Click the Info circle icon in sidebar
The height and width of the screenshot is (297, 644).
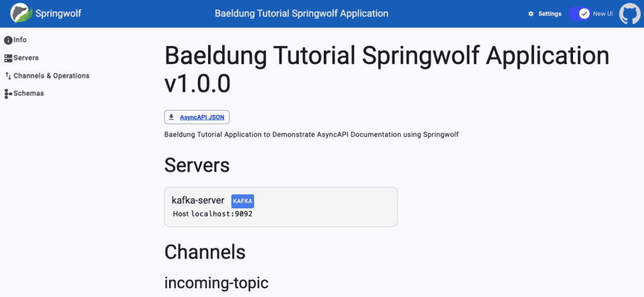[8, 40]
